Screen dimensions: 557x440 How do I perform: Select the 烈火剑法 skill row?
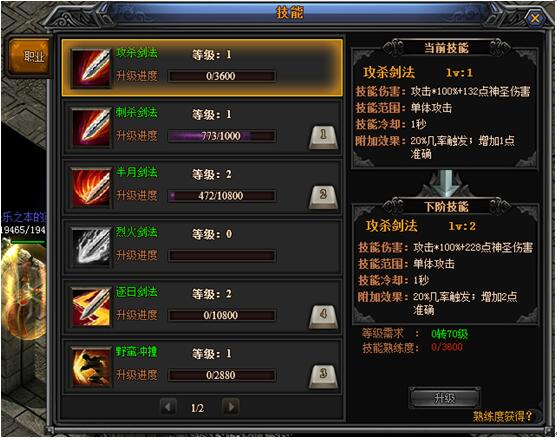(x=202, y=247)
